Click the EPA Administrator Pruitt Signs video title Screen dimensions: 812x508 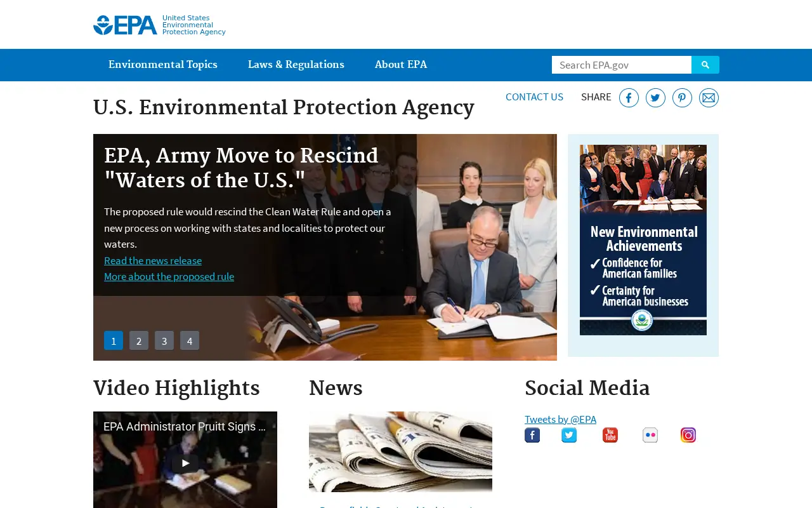(185, 427)
